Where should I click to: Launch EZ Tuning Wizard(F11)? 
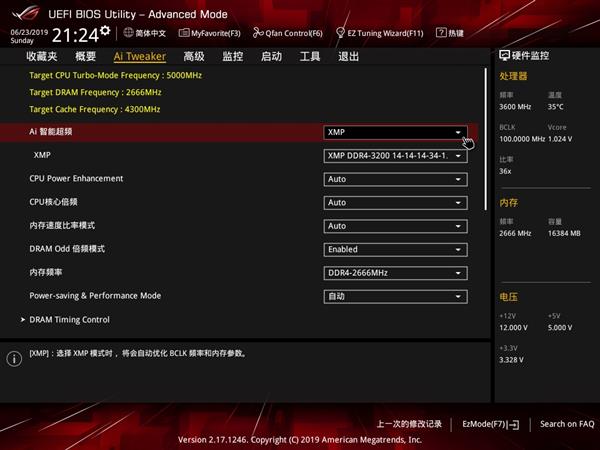[x=379, y=33]
